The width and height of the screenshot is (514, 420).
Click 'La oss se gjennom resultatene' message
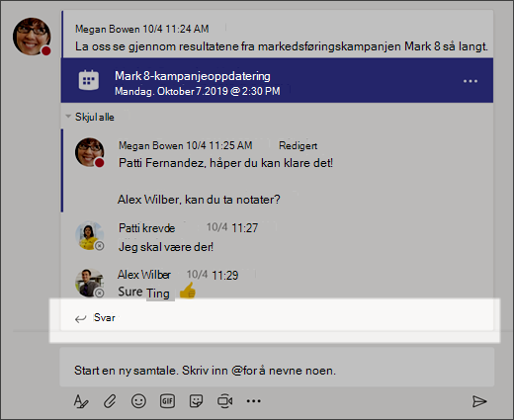tap(282, 46)
